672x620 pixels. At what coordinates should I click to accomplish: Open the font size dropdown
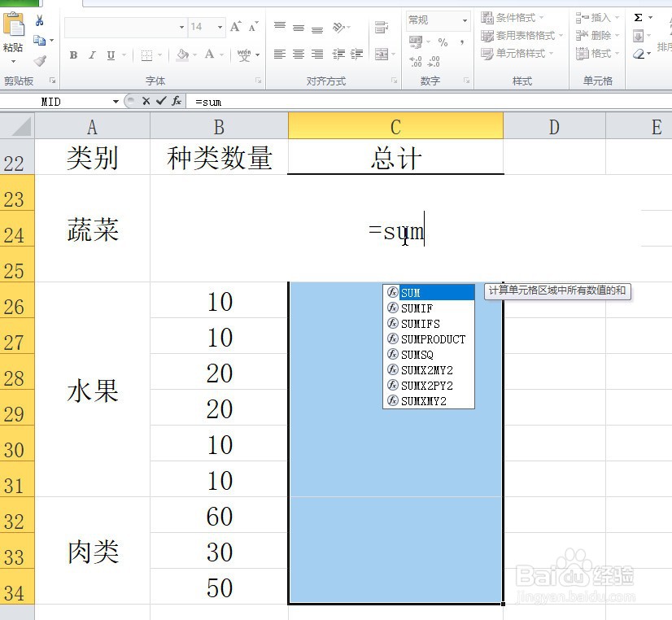[x=219, y=26]
